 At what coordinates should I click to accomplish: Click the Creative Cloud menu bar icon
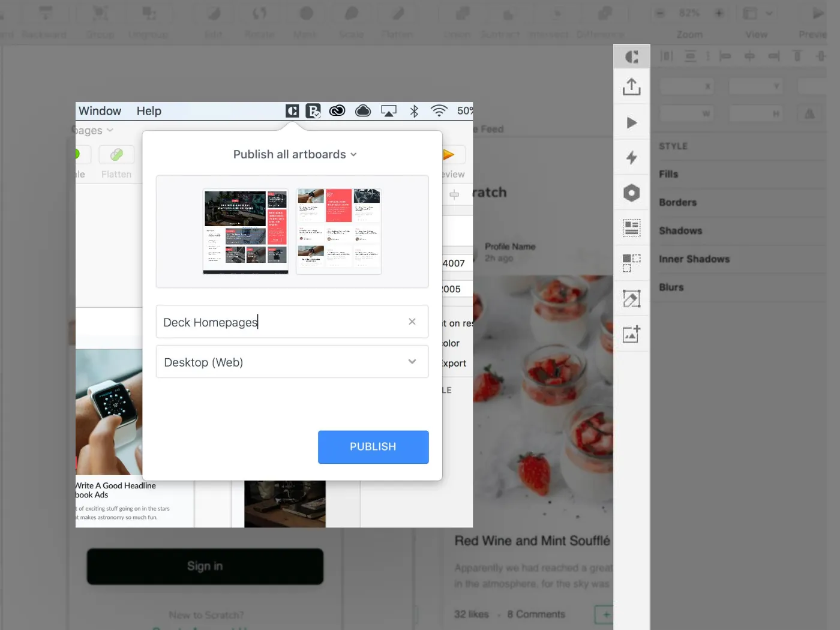click(x=337, y=111)
